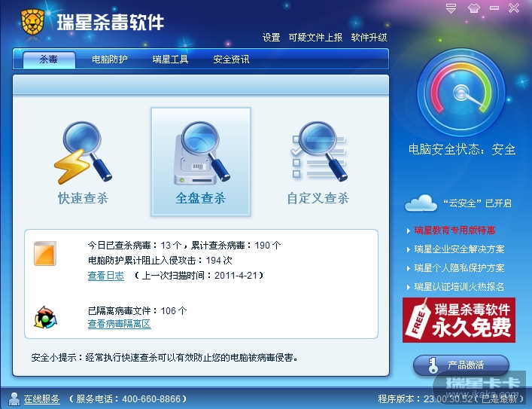This screenshot has width=532, height=409.
Task: Click the 程序版本 number in status bar
Action: click(x=452, y=398)
